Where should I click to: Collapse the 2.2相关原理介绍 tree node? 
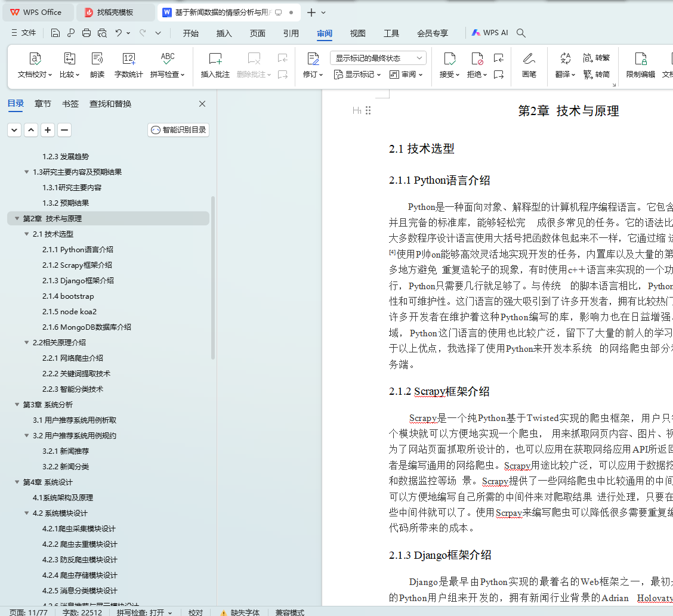[27, 343]
